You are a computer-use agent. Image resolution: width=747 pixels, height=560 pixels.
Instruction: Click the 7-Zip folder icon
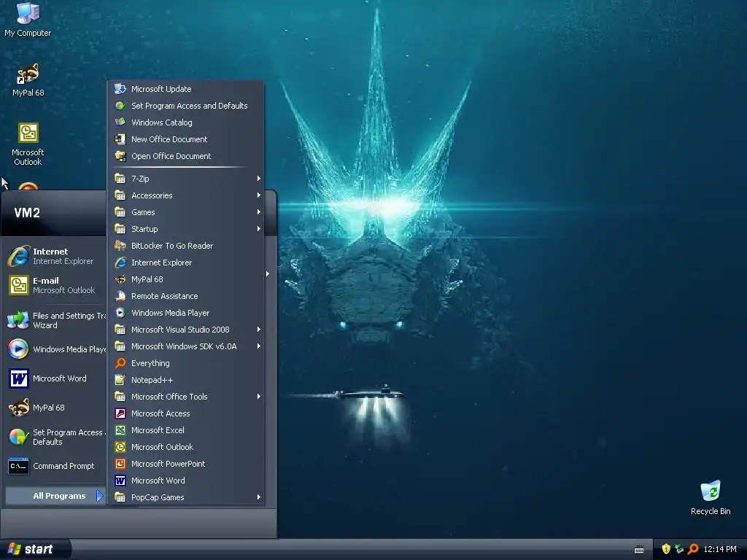(x=120, y=179)
